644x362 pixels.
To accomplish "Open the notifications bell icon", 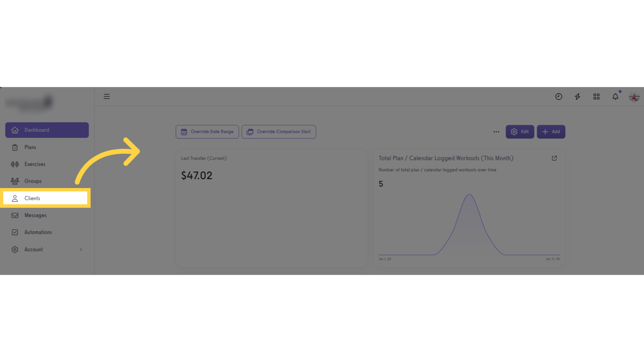I will coord(615,97).
